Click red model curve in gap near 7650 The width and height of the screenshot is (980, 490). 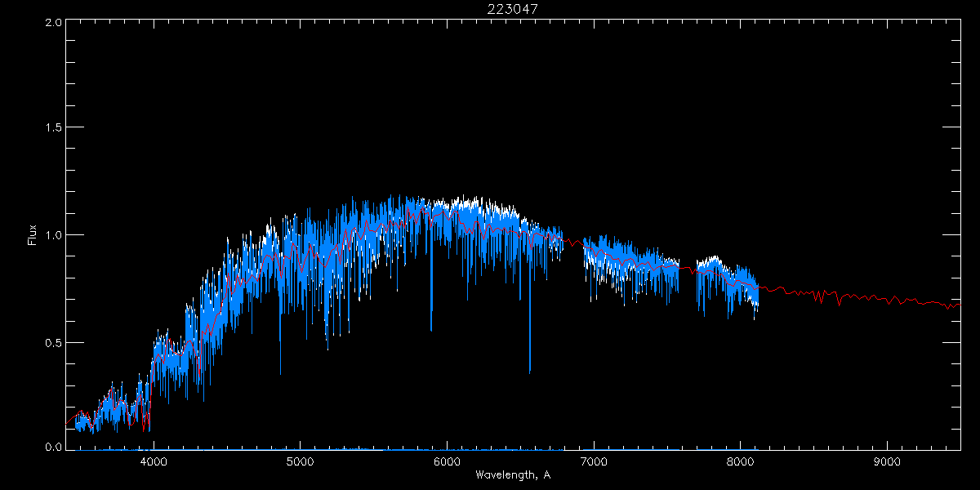coord(688,267)
